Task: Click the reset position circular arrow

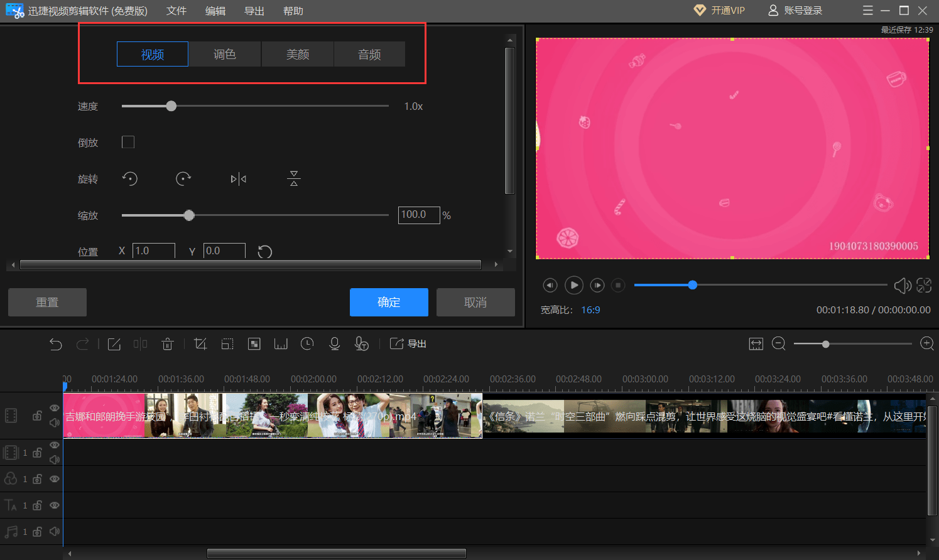Action: point(265,252)
